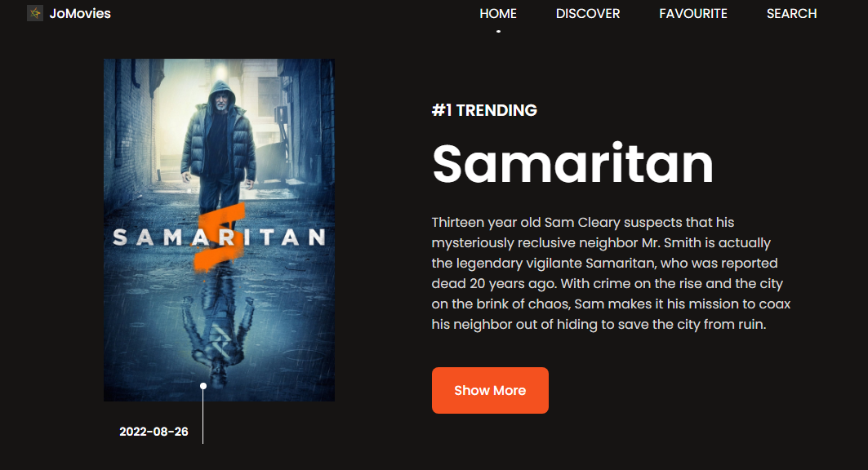
Task: Click the #1 TRENDING label
Action: [484, 110]
